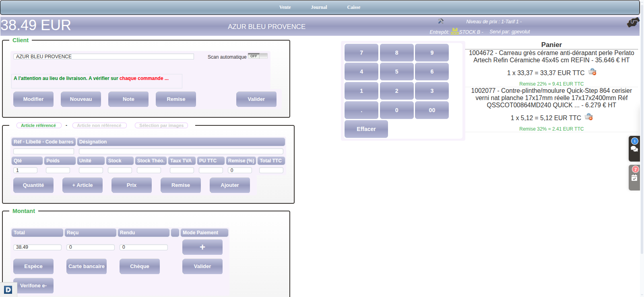Screen dimensions: 644x297
Task: Click the + Article button
Action: pos(83,185)
